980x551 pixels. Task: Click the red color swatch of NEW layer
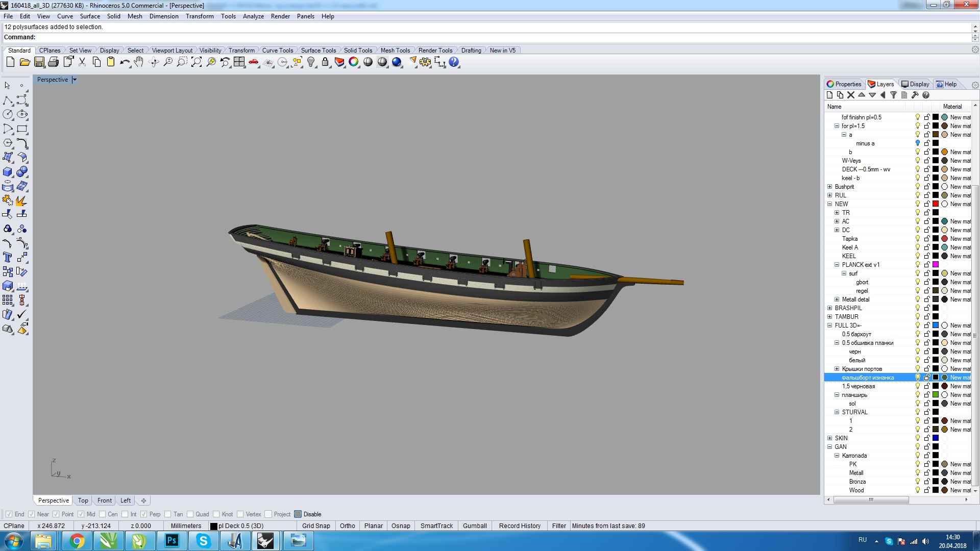coord(936,204)
